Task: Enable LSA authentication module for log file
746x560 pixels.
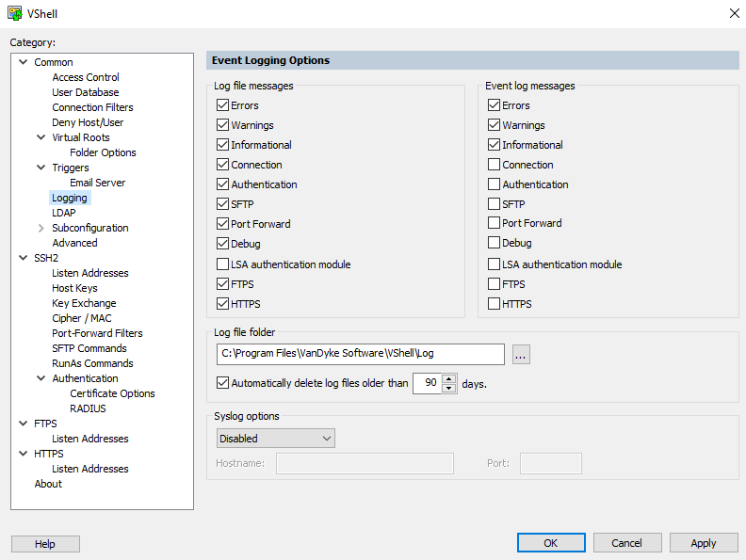Action: point(223,264)
